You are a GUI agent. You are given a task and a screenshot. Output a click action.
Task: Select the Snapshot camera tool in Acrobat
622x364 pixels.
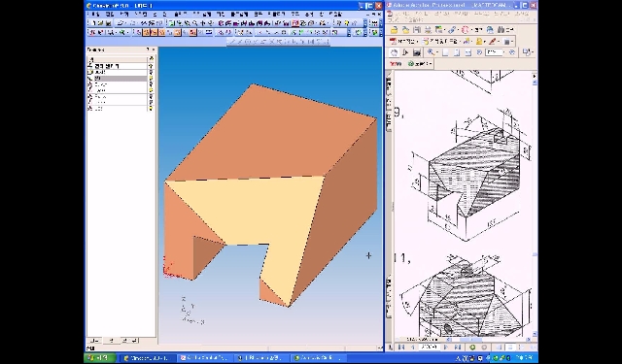pos(417,52)
